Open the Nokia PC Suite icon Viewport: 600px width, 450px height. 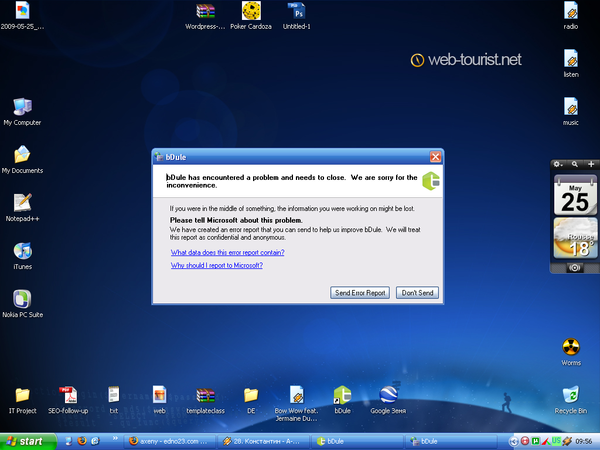22,304
